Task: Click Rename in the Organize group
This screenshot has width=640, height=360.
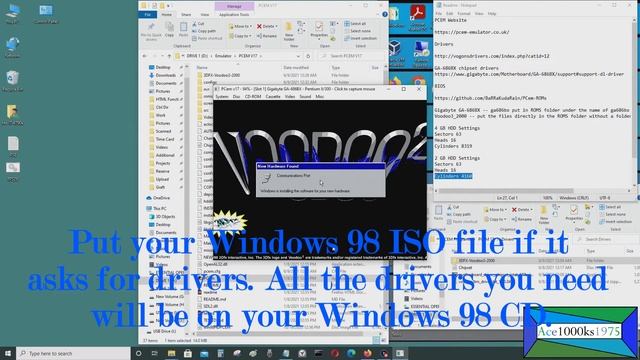Action: click(x=267, y=36)
